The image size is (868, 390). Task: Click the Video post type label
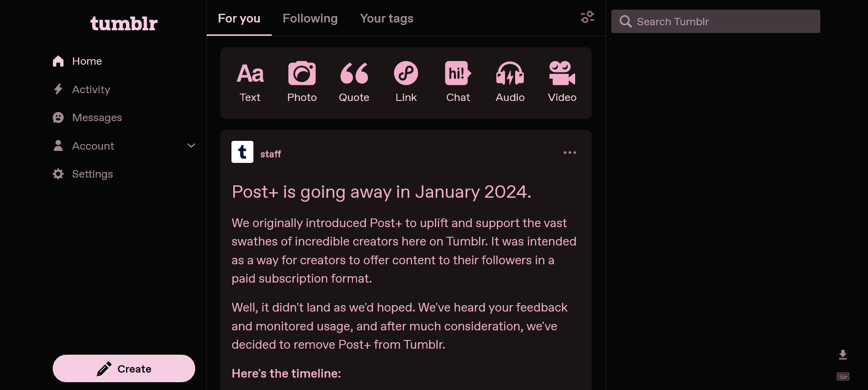click(x=562, y=97)
